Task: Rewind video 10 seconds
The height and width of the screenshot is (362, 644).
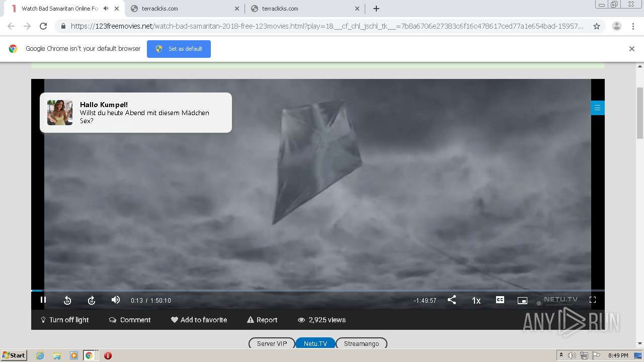Action: tap(67, 300)
